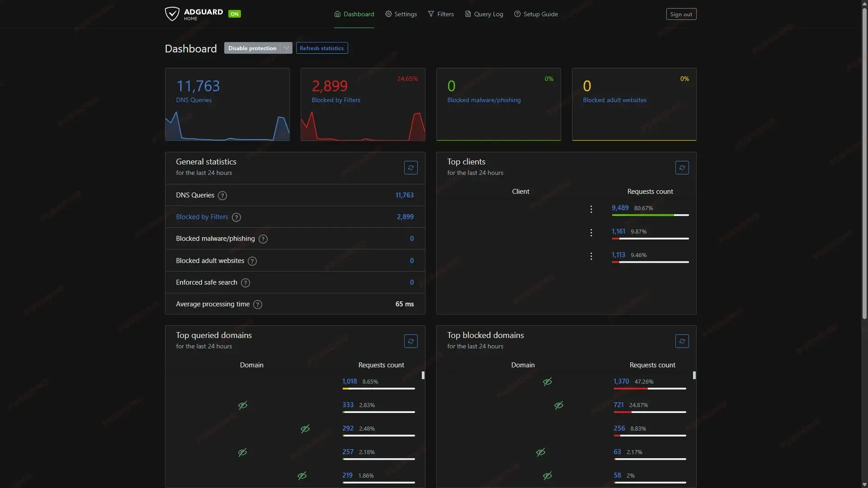Open the DNS Queries help tooltip
Screen dimensions: 868x488
coord(222,196)
